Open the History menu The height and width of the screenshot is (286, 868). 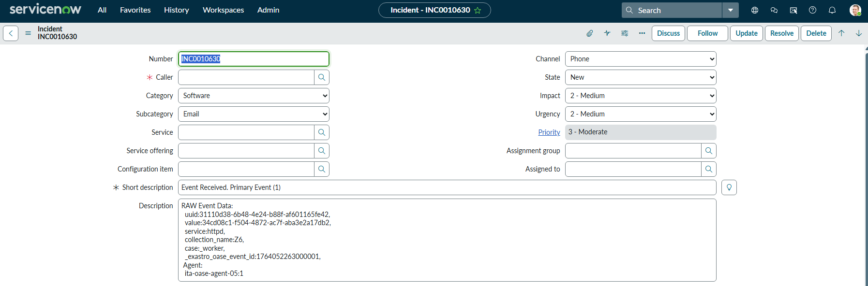(x=176, y=10)
